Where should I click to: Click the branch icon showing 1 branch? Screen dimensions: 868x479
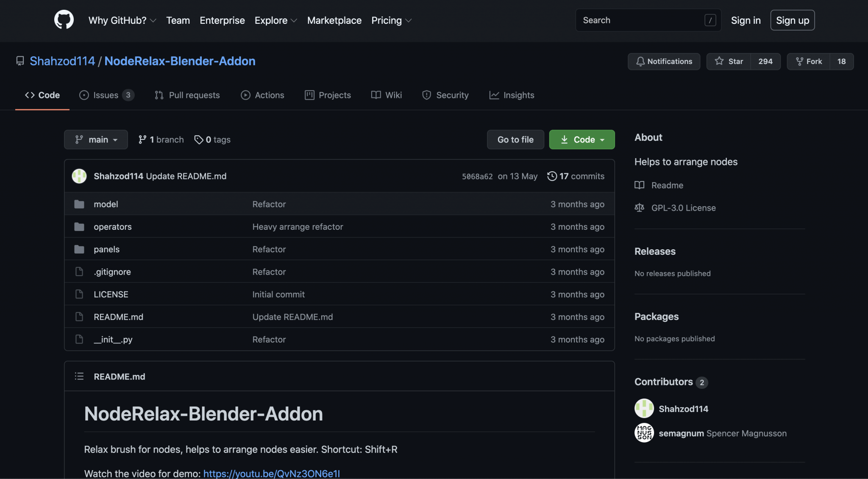pyautogui.click(x=142, y=139)
